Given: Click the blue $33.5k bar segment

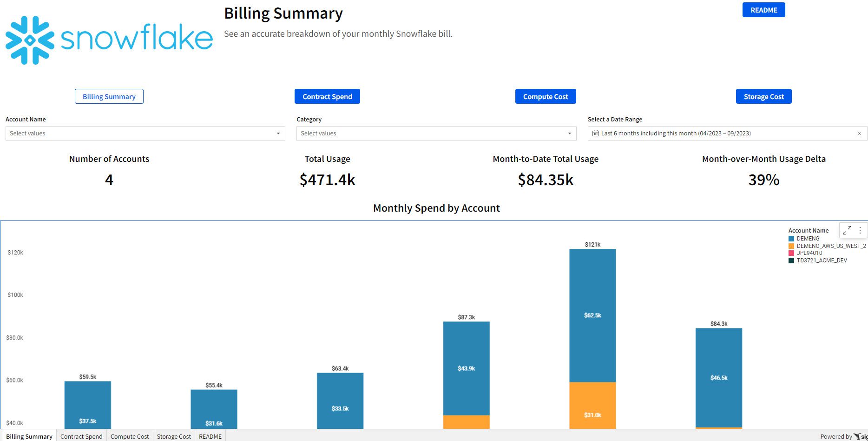Looking at the screenshot, I should (340, 401).
